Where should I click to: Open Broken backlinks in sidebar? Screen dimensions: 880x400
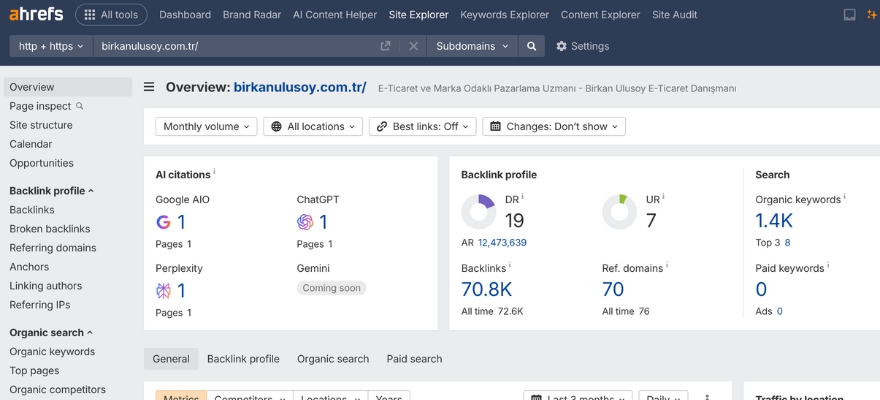point(50,229)
